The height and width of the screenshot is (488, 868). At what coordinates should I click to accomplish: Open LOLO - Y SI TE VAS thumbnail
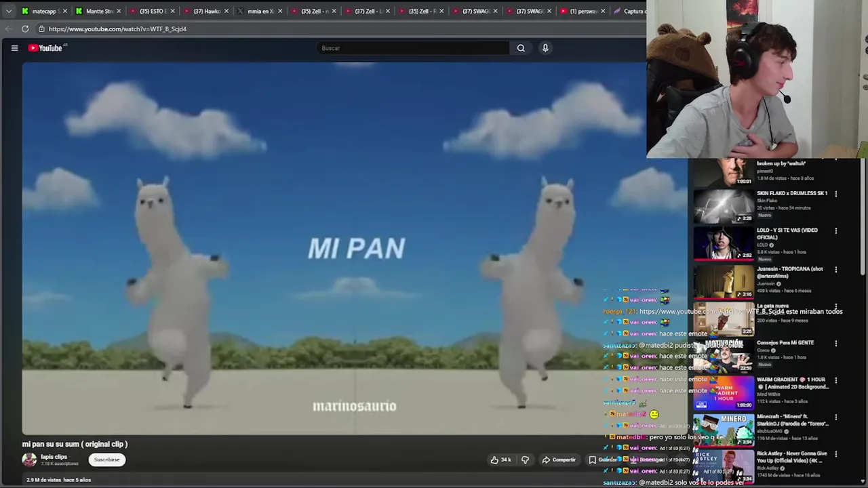pyautogui.click(x=723, y=243)
